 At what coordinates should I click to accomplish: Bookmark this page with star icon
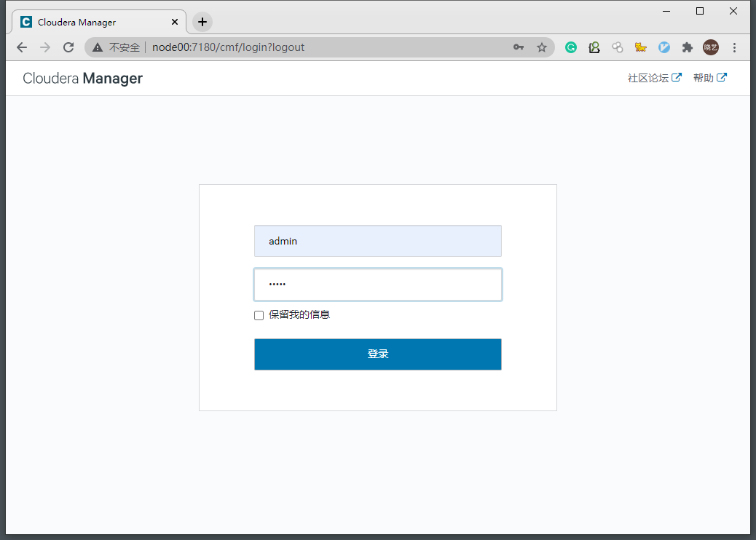542,47
